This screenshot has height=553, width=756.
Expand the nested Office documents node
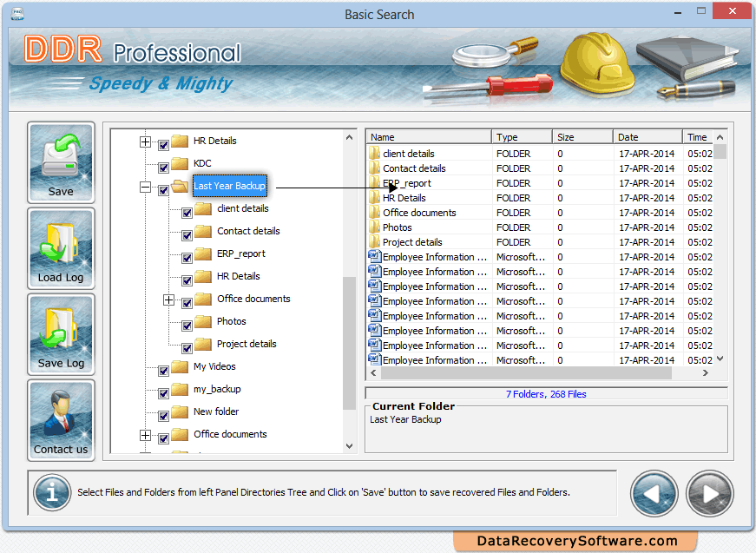(x=168, y=300)
